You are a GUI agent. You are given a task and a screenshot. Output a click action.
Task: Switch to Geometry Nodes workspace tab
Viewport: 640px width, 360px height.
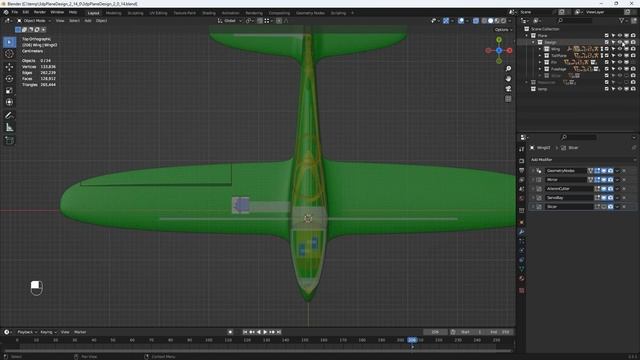310,13
